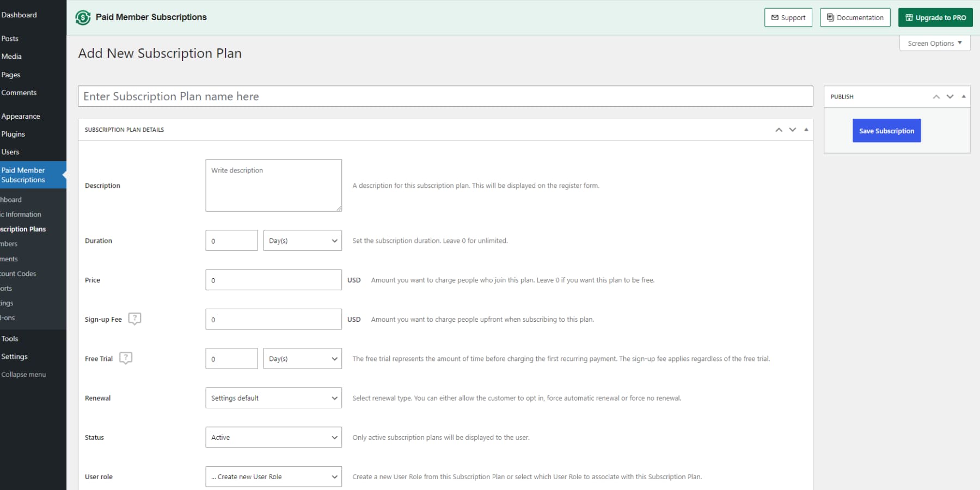Image resolution: width=980 pixels, height=490 pixels.
Task: Click the Subscription Plan name input field
Action: (444, 96)
